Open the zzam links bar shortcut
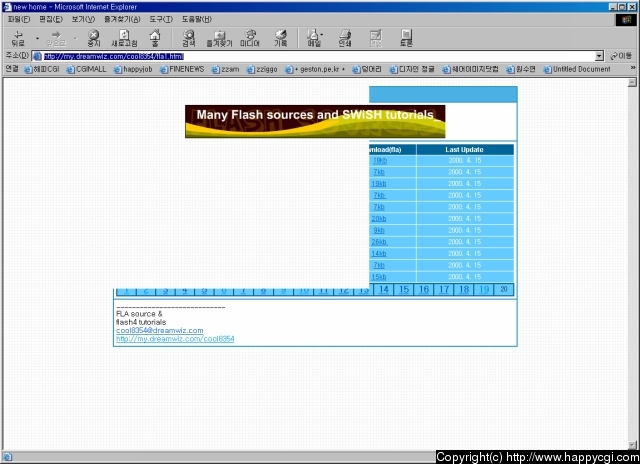The height and width of the screenshot is (464, 640). point(225,69)
